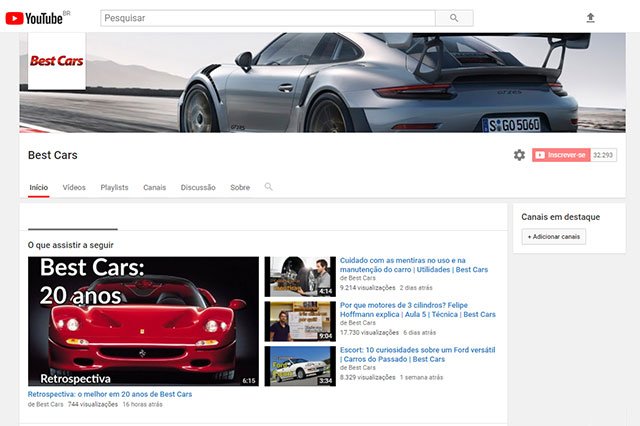
Task: Play the Best Cars 20 anos video
Action: (x=143, y=321)
